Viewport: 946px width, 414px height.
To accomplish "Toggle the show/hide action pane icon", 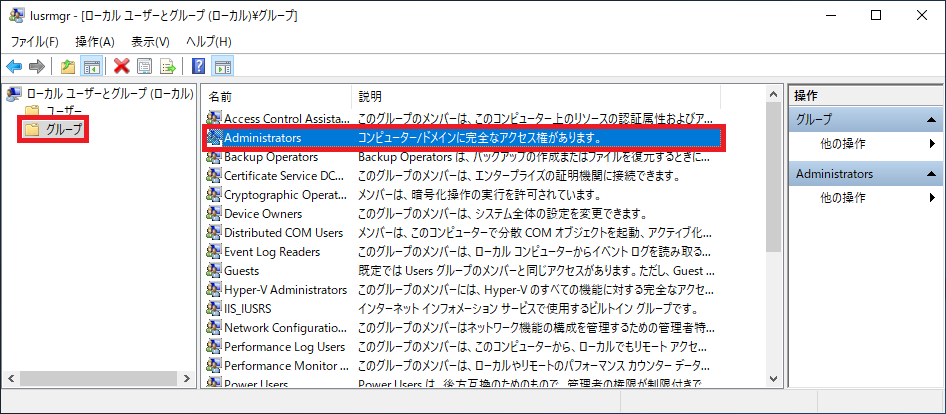I will [x=224, y=66].
